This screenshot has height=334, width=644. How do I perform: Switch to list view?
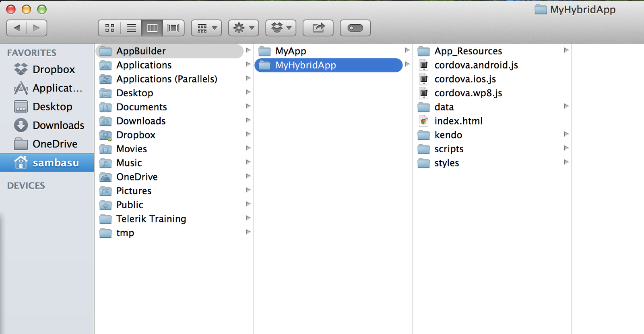131,28
